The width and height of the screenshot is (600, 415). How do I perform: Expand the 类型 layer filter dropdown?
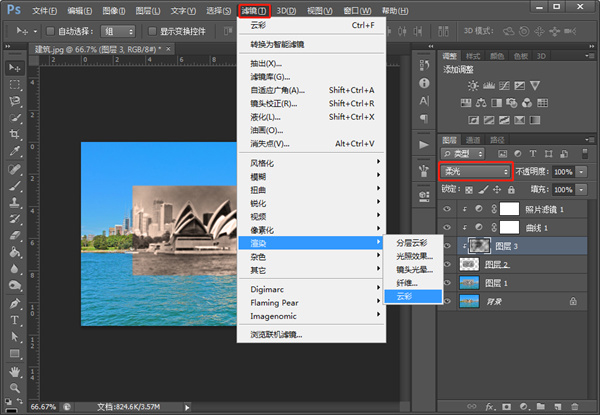coord(462,154)
